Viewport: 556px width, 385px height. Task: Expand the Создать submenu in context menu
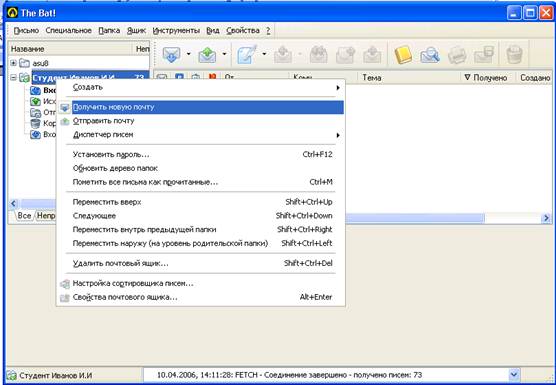click(201, 87)
